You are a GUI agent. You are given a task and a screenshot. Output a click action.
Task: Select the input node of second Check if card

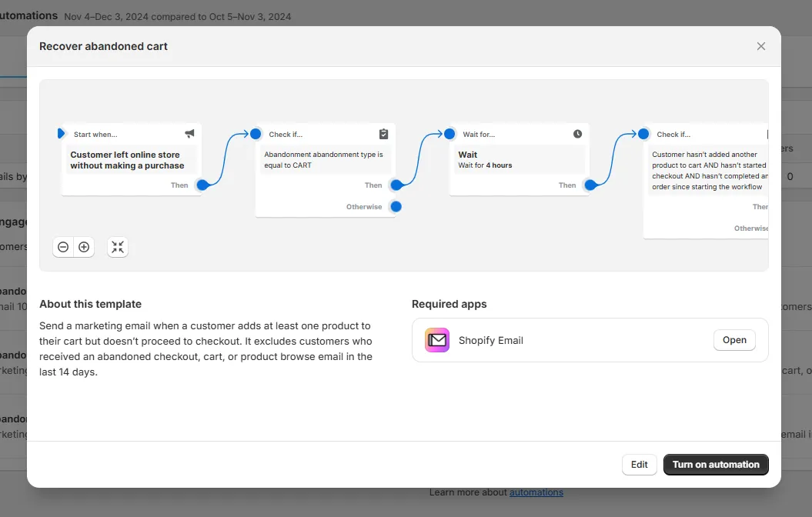643,134
